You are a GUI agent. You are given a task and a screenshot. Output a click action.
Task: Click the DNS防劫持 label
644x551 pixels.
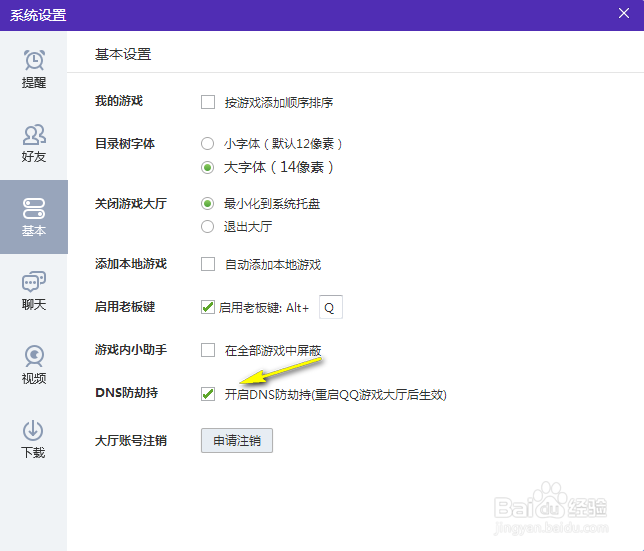126,393
